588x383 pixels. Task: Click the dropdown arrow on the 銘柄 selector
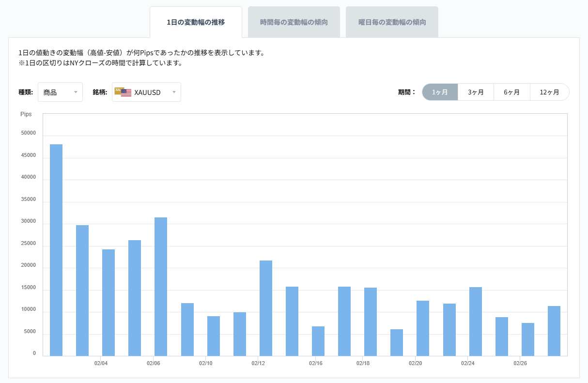tap(174, 92)
